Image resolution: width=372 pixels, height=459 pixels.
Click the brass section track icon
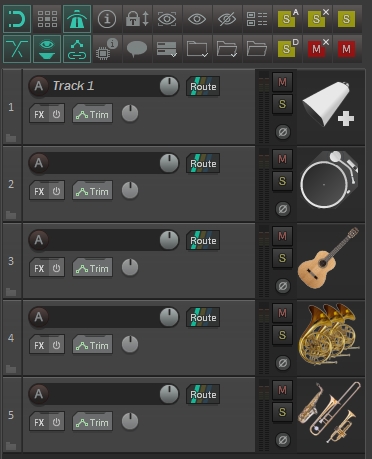tap(329, 412)
